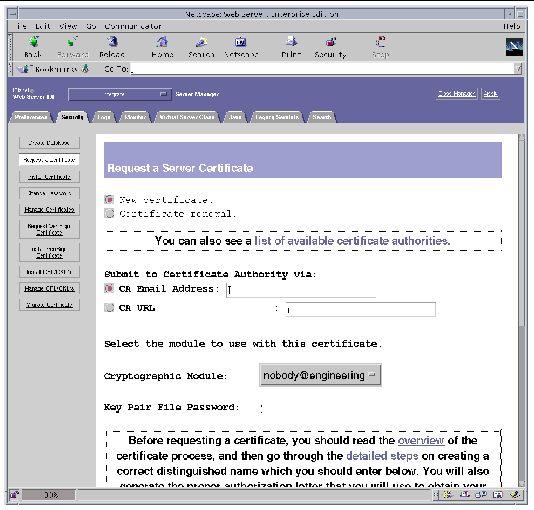Open the Edit menu
Screen dimensions: 534x510
(43, 26)
